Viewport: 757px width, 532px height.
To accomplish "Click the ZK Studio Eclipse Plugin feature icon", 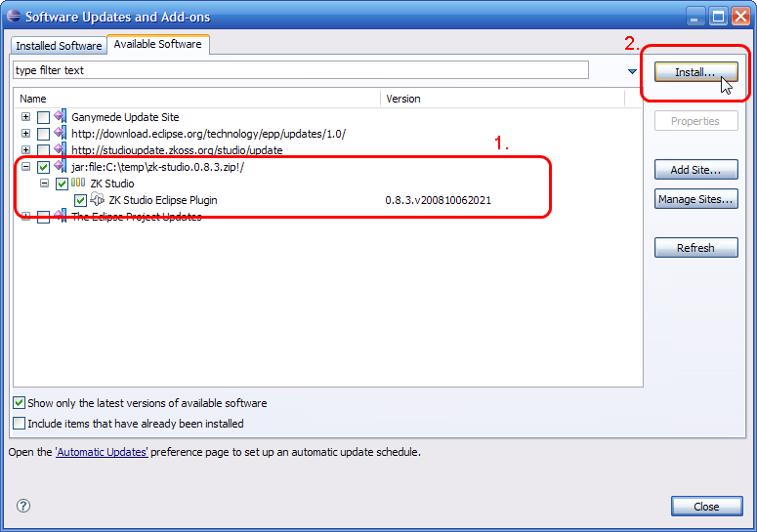I will 98,199.
